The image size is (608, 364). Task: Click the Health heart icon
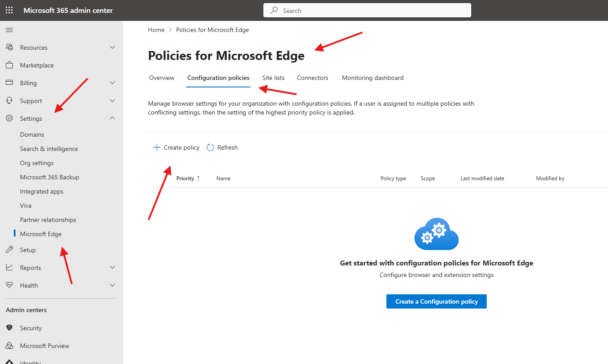(x=9, y=285)
